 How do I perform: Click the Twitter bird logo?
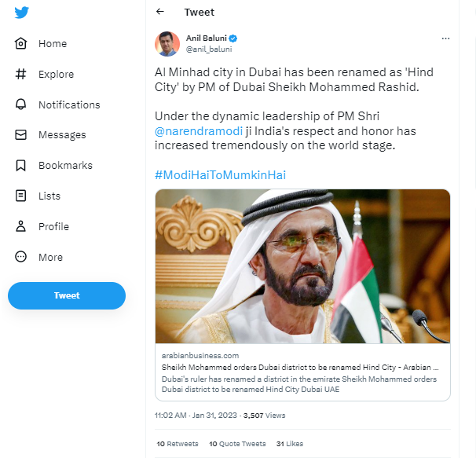click(x=21, y=13)
